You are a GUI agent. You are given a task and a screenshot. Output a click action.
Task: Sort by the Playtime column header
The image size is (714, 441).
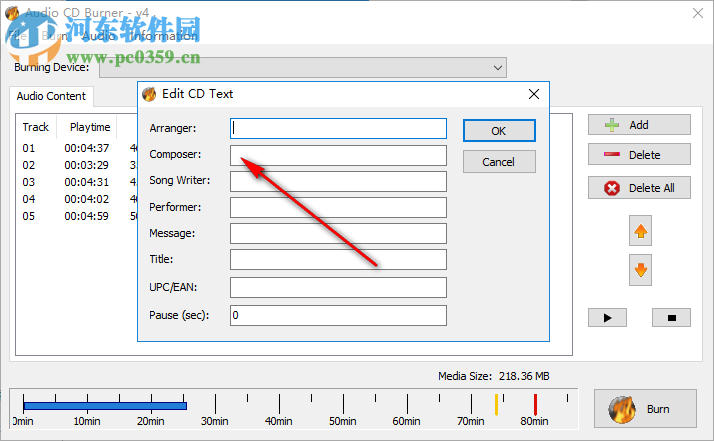coord(90,127)
